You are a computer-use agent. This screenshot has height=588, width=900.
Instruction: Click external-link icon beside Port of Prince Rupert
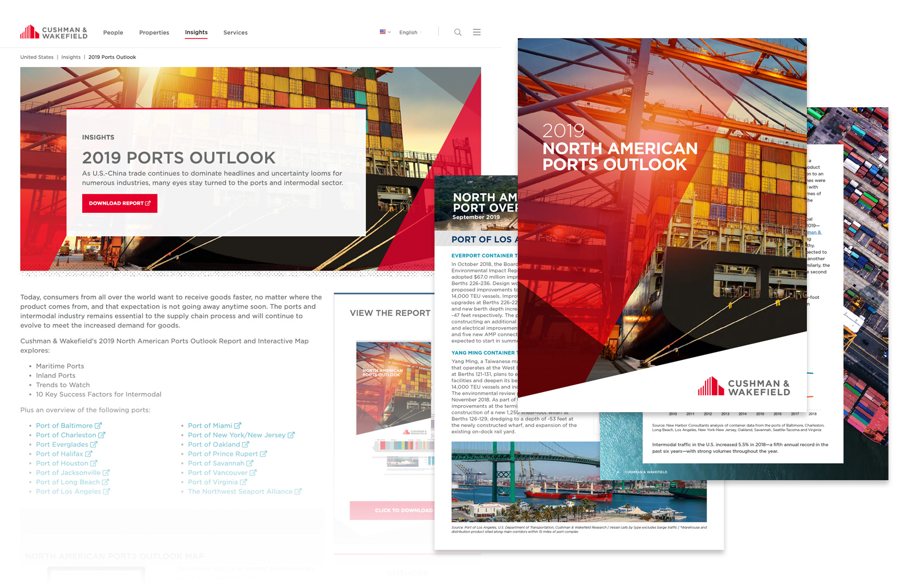[x=264, y=454]
